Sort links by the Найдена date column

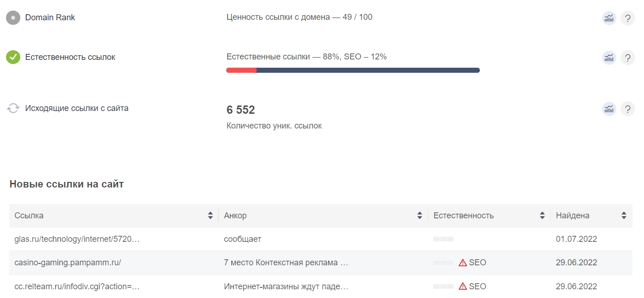pos(623,215)
